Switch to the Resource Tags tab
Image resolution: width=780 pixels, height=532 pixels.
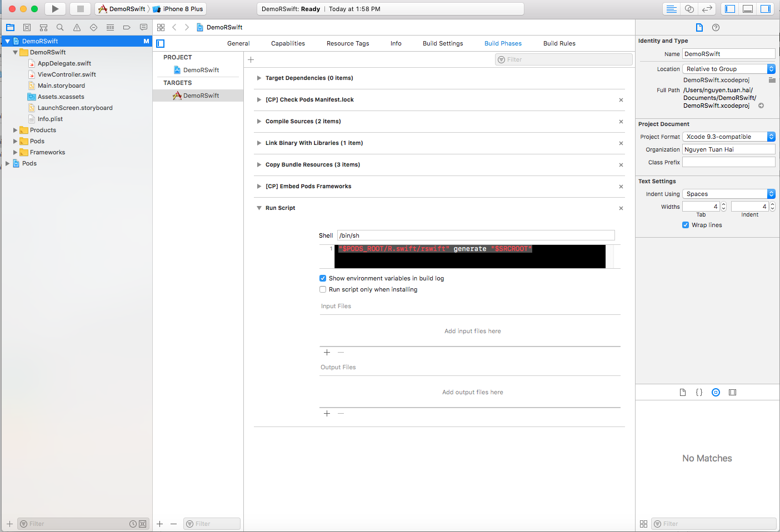pyautogui.click(x=348, y=43)
